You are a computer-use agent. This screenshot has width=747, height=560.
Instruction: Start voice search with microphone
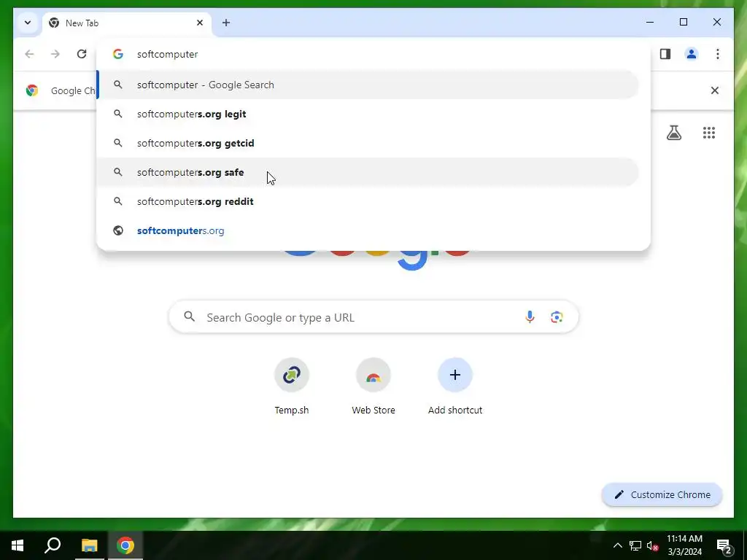pyautogui.click(x=530, y=316)
